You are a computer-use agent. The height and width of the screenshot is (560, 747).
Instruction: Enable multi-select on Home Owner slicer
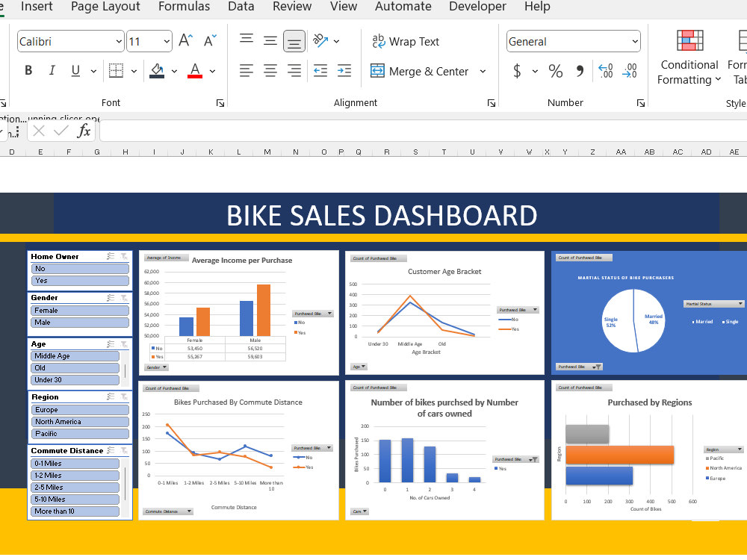pos(111,256)
